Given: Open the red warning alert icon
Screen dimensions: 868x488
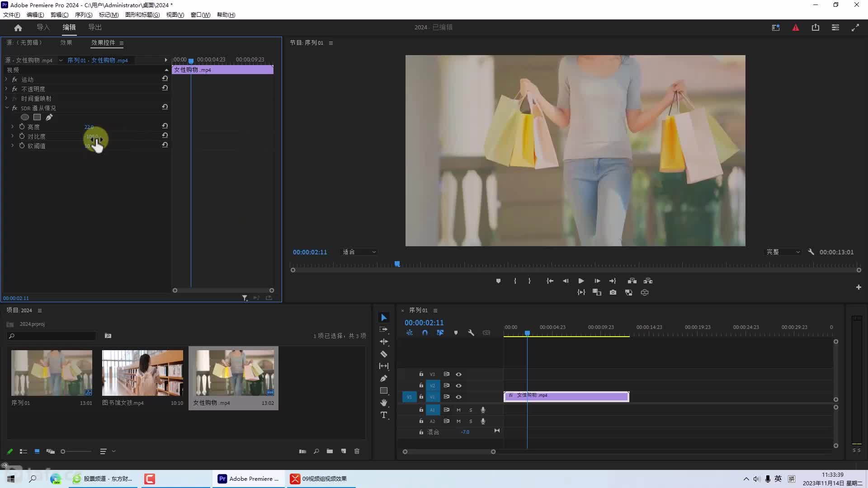Looking at the screenshot, I should pyautogui.click(x=796, y=28).
